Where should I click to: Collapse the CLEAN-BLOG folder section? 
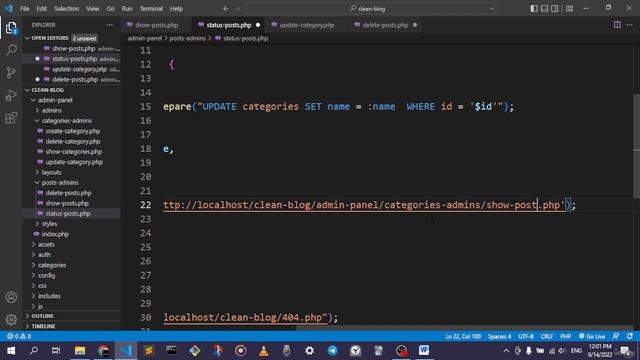pos(47,90)
